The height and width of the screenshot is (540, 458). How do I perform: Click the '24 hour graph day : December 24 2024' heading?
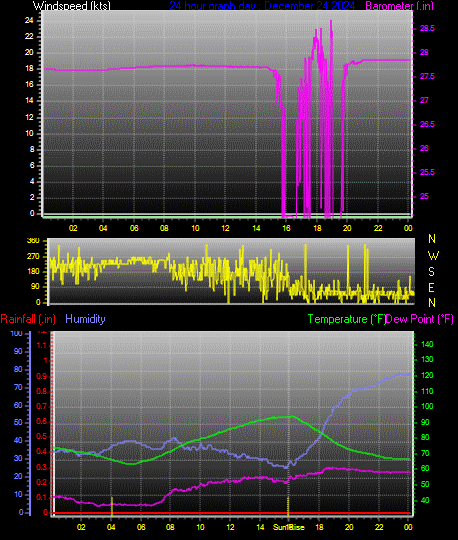coord(262,6)
